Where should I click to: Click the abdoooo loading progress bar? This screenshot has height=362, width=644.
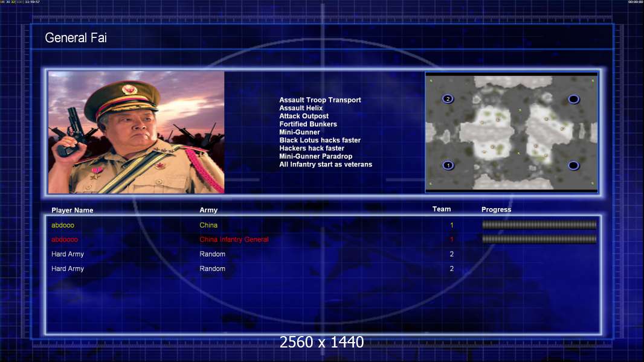(539, 239)
